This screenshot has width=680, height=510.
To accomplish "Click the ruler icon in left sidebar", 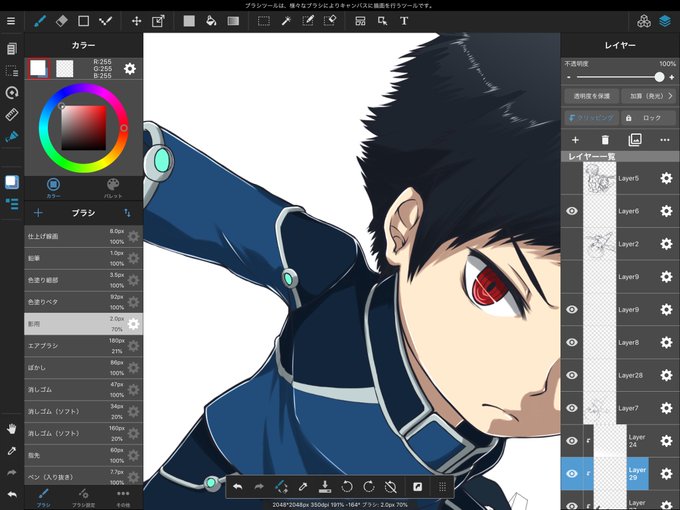I will [12, 114].
